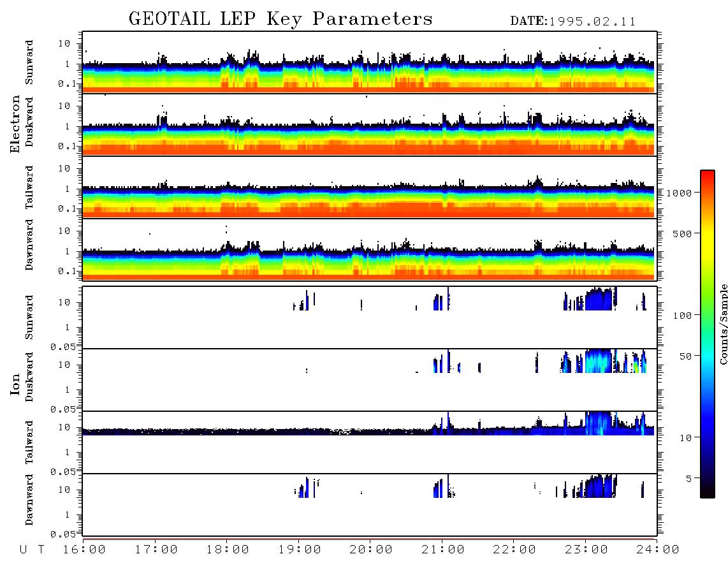Click the Electron Sunward axis label
Viewport: 728px width, 561px height.
point(29,62)
